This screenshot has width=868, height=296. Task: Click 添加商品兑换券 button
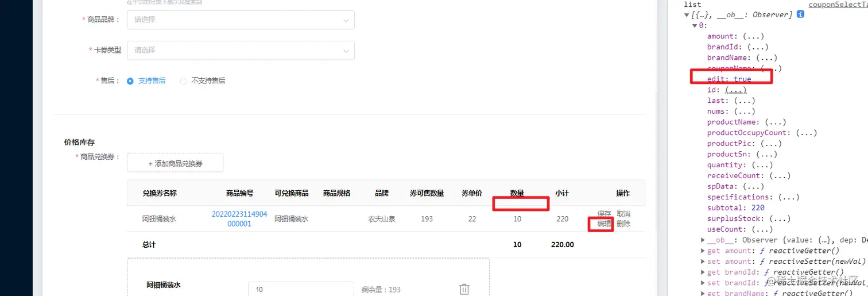tap(175, 163)
